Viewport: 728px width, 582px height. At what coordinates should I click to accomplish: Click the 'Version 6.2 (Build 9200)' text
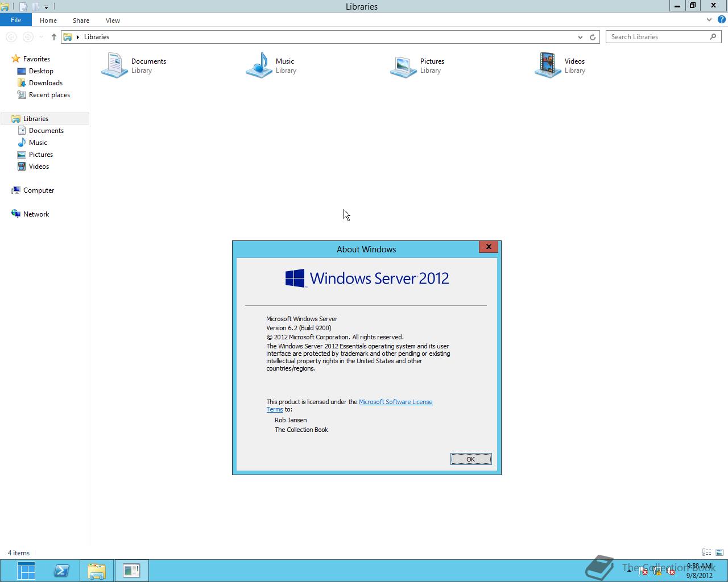click(299, 328)
